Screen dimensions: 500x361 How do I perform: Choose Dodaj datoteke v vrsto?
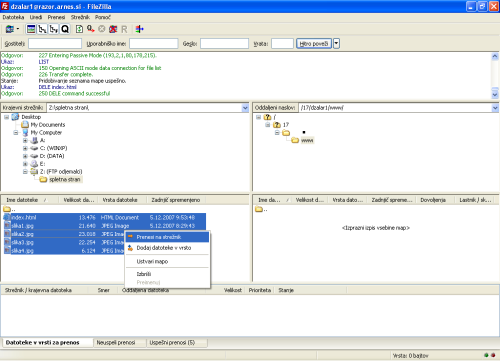click(x=167, y=248)
